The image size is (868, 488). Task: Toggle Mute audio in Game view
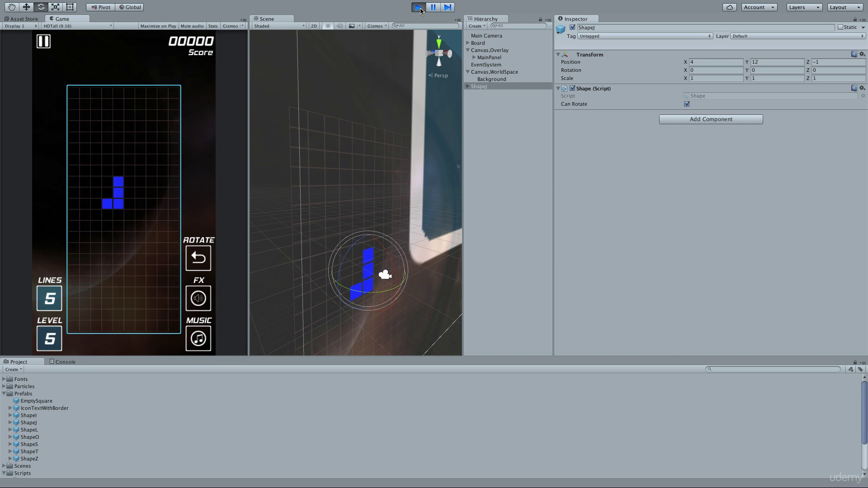(192, 26)
